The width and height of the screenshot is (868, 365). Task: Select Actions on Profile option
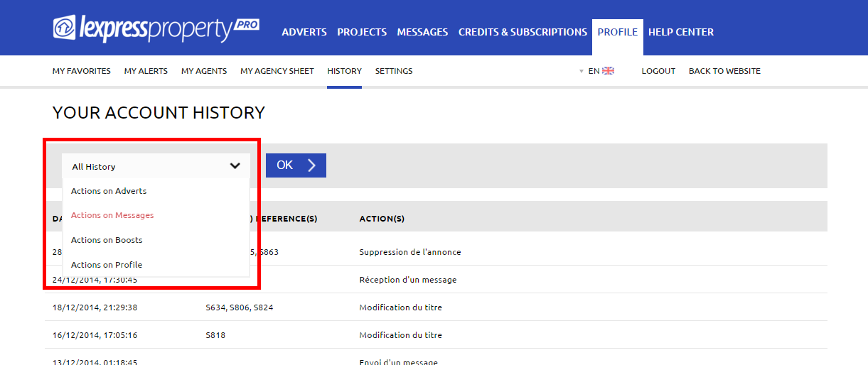point(107,265)
